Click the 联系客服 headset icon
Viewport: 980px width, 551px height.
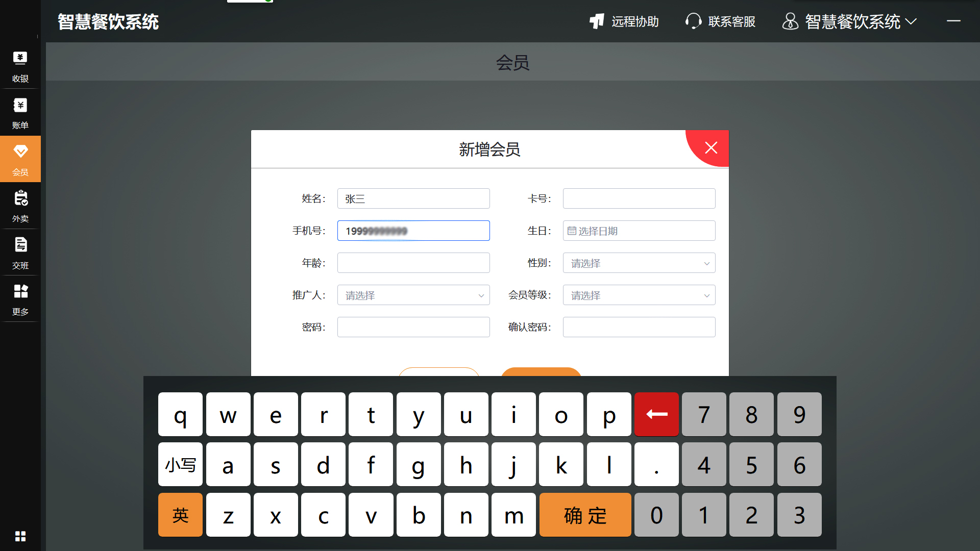click(693, 21)
